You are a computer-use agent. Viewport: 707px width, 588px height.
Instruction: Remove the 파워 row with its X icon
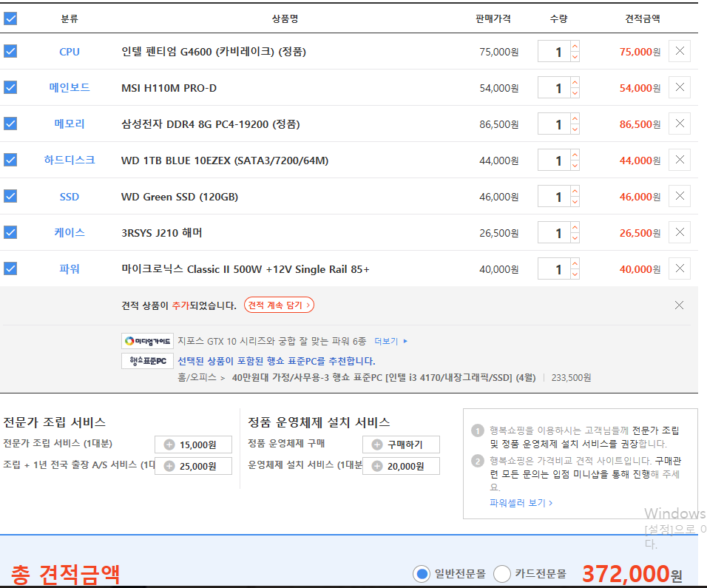[x=680, y=268]
